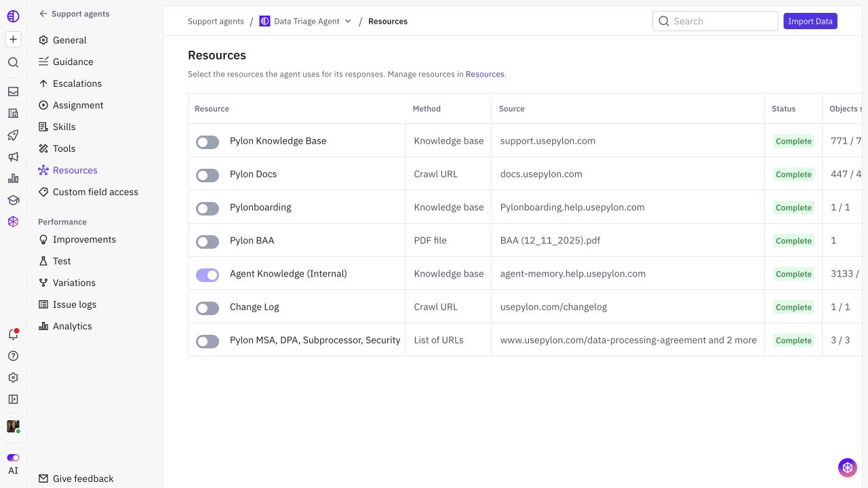Image resolution: width=868 pixels, height=488 pixels.
Task: Click the "BAA (12_11_2025).pdf" source
Action: pyautogui.click(x=550, y=241)
